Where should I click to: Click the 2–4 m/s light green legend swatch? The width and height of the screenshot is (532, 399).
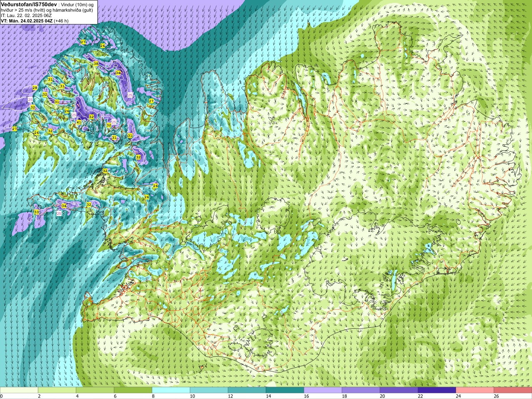[57, 390]
